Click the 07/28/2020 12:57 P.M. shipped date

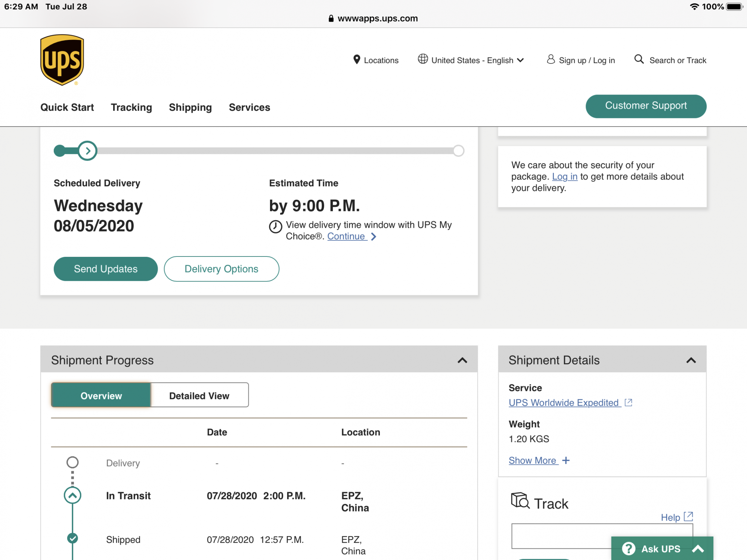tap(255, 540)
